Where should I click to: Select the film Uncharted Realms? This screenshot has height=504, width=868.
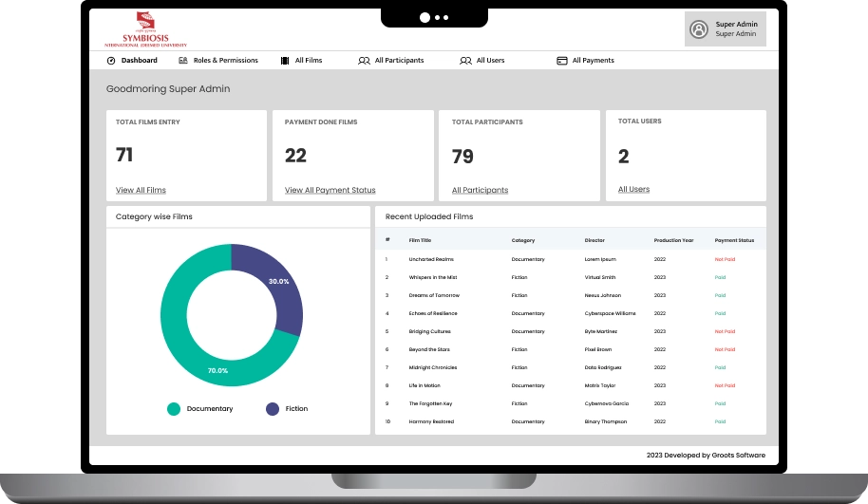[x=431, y=259]
